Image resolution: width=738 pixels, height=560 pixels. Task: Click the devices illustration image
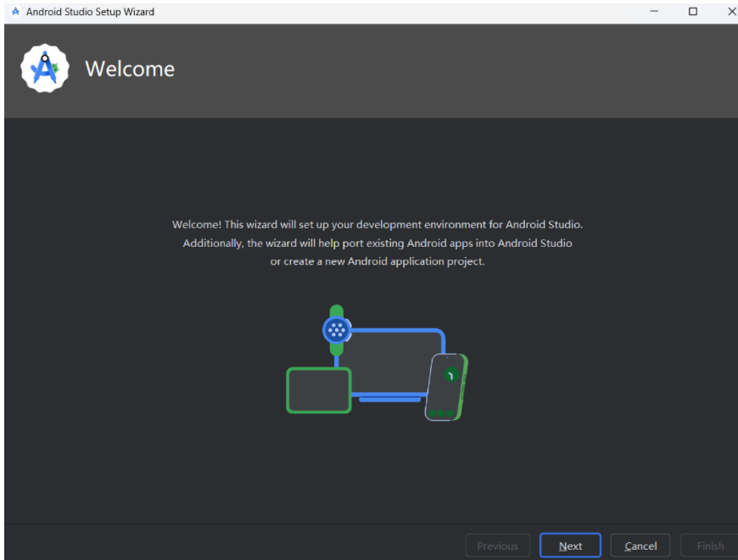click(377, 363)
